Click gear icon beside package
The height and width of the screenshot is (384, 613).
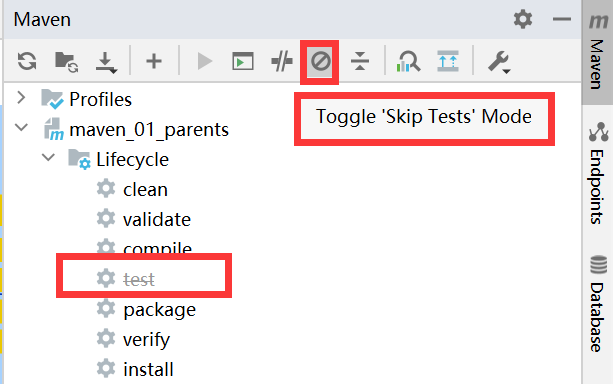point(106,308)
